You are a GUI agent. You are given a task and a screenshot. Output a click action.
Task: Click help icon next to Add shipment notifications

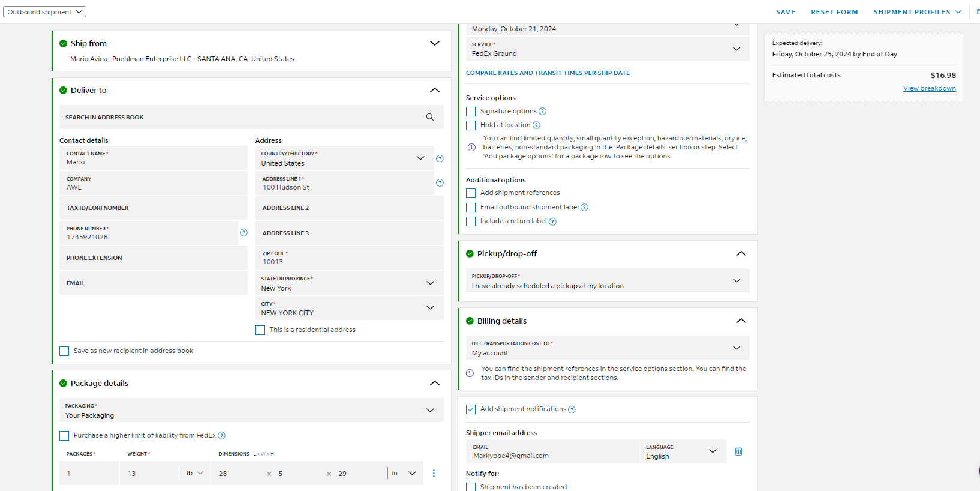[572, 409]
